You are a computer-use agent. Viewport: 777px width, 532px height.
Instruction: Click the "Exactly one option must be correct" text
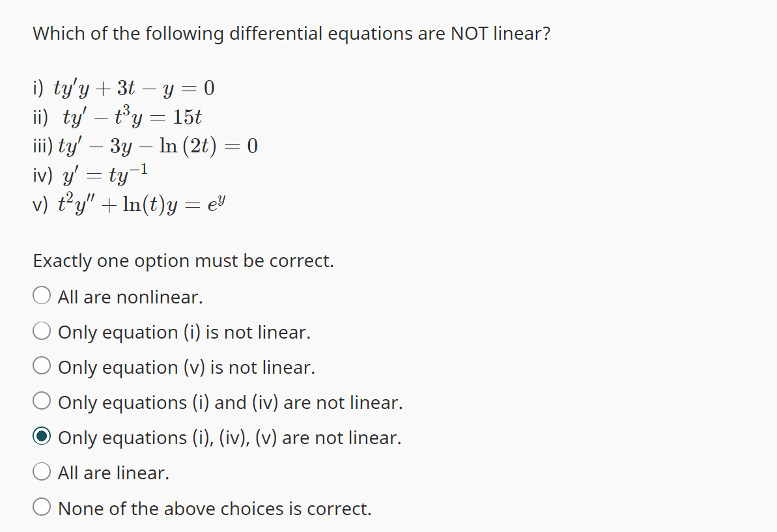click(x=184, y=260)
